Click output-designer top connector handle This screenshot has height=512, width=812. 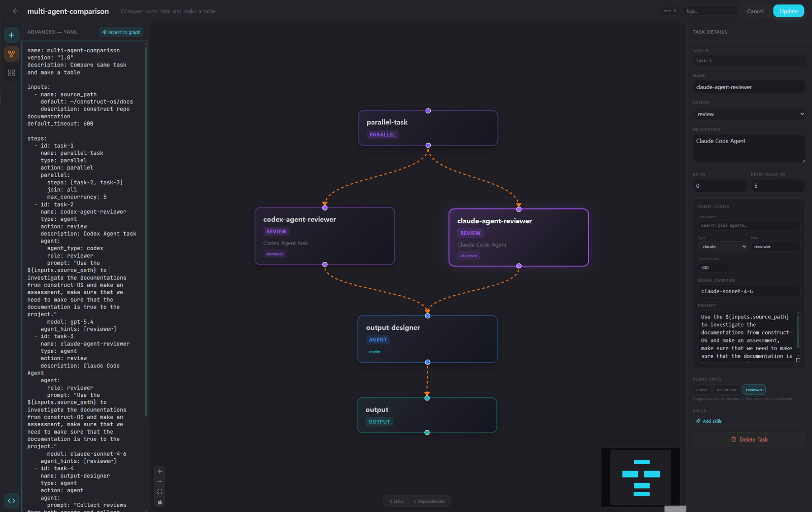(x=428, y=316)
